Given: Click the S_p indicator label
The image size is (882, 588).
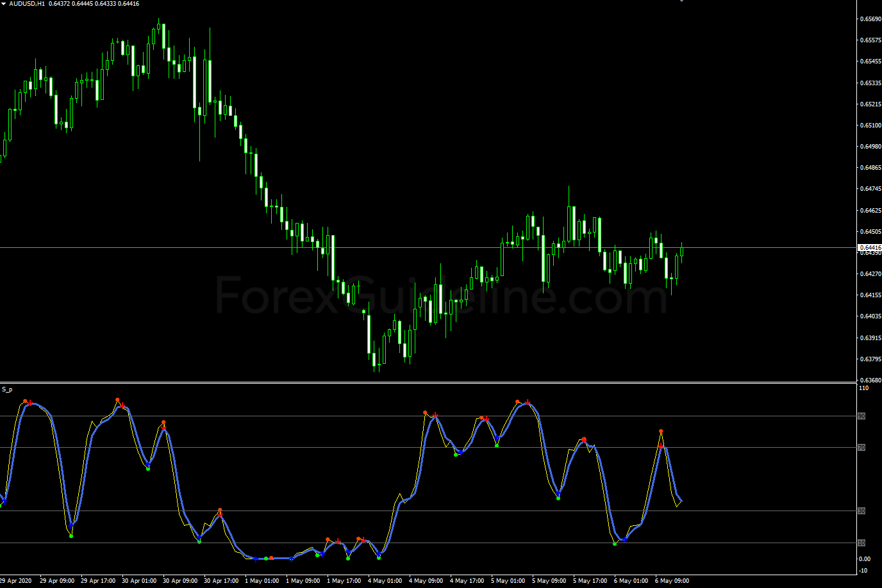Looking at the screenshot, I should [7, 389].
